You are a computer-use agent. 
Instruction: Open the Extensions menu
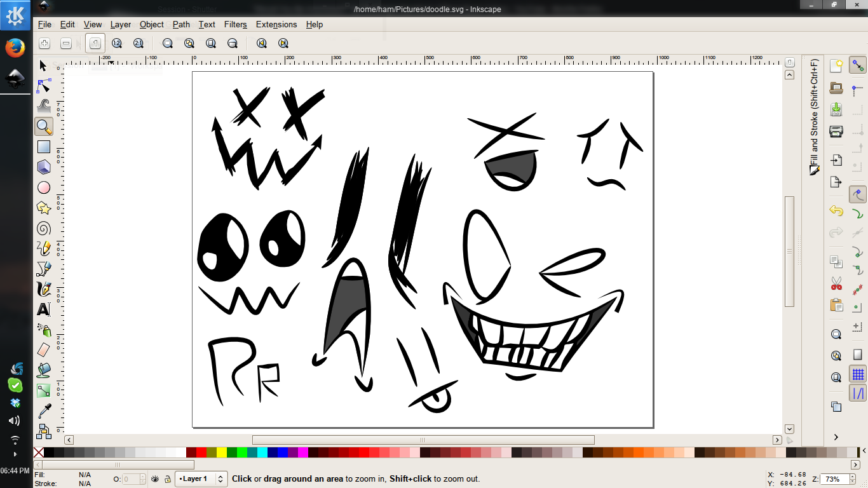pyautogui.click(x=276, y=24)
